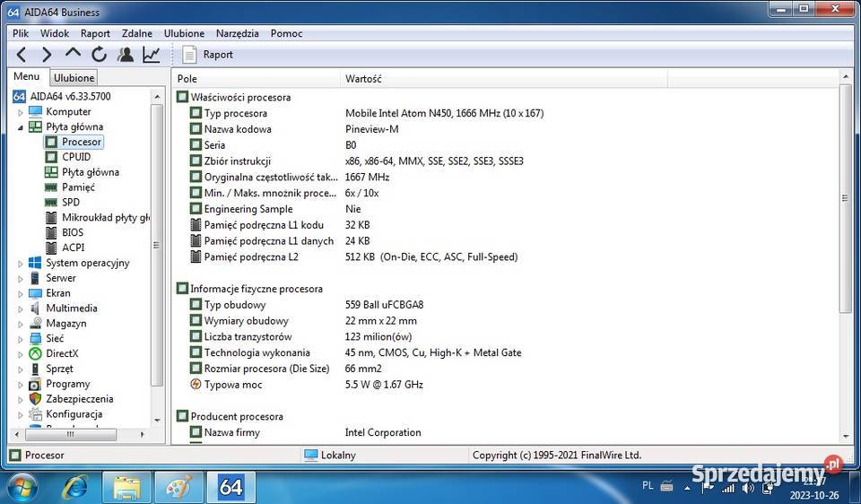Click the Multimedia speaker icon in the tree
Image resolution: width=861 pixels, height=504 pixels.
[x=35, y=308]
